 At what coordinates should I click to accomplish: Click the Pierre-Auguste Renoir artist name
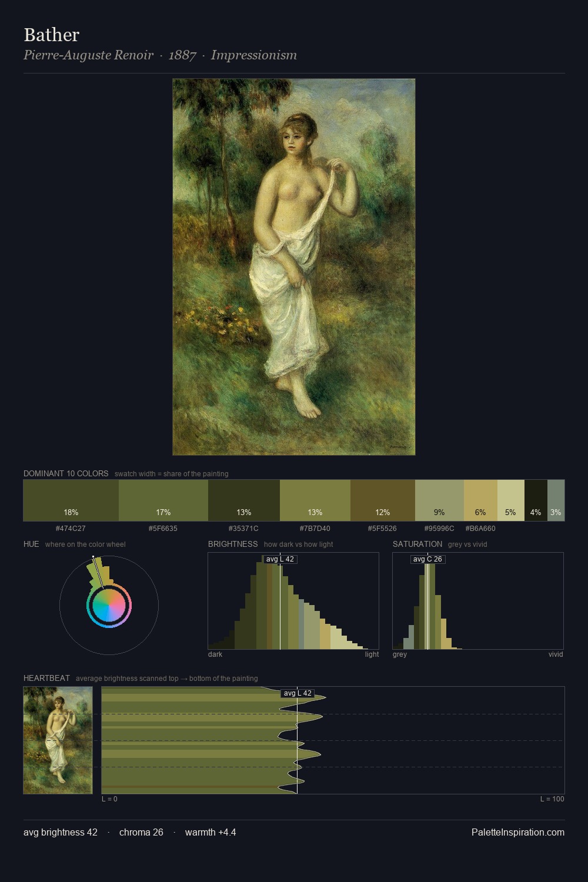pos(88,55)
